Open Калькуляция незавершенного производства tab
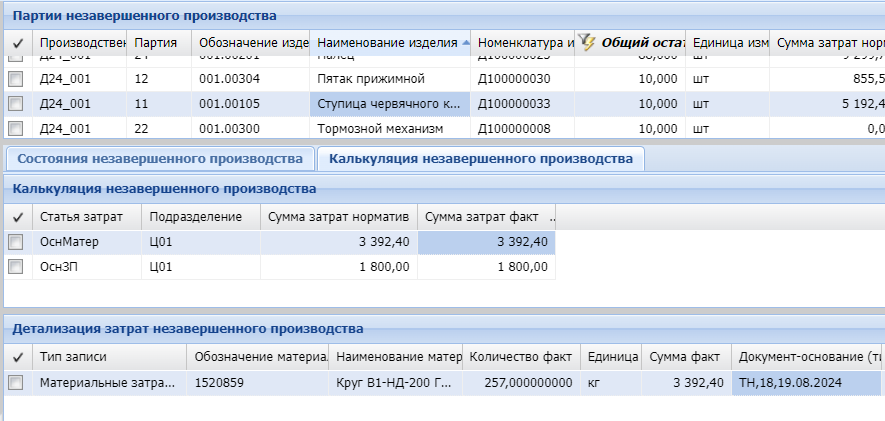Image resolution: width=885 pixels, height=421 pixels. point(480,159)
